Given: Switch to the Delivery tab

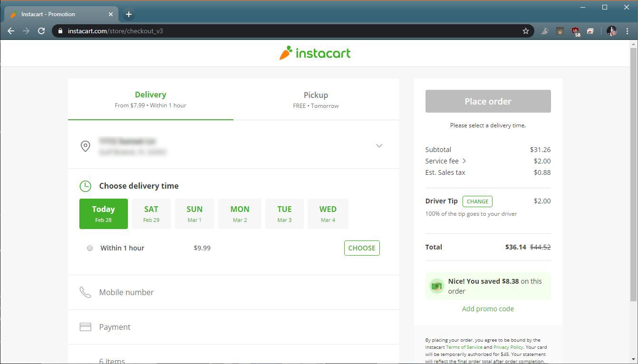Looking at the screenshot, I should [x=150, y=99].
